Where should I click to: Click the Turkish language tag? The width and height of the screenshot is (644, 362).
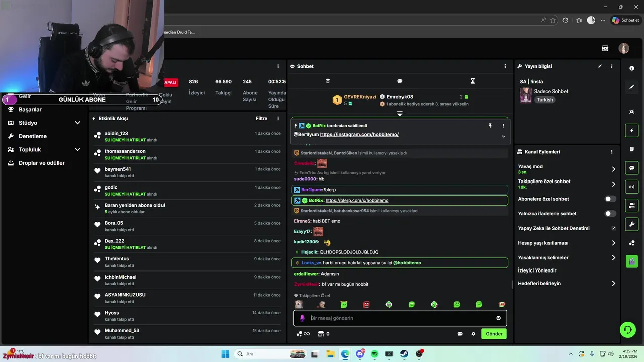(545, 100)
